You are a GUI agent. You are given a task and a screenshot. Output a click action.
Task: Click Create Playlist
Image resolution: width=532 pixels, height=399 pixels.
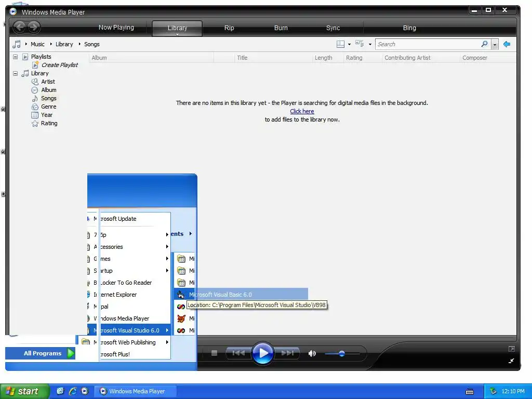click(x=59, y=65)
